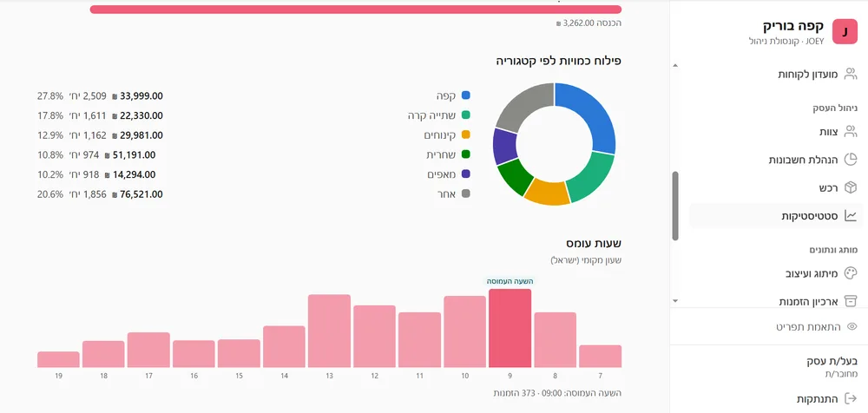Image resolution: width=868 pixels, height=413 pixels.
Task: Click the highlighted 9 o'clock bar
Action: point(510,328)
